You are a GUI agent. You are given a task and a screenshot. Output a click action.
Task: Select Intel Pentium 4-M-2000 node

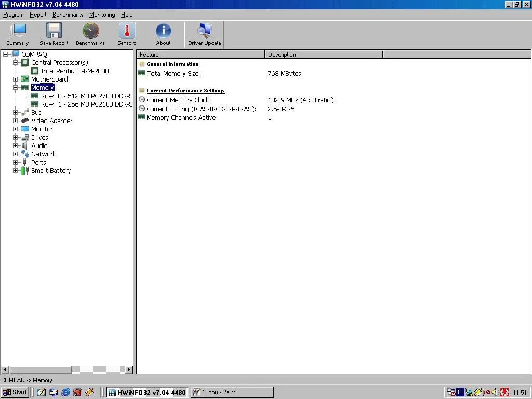click(x=75, y=71)
